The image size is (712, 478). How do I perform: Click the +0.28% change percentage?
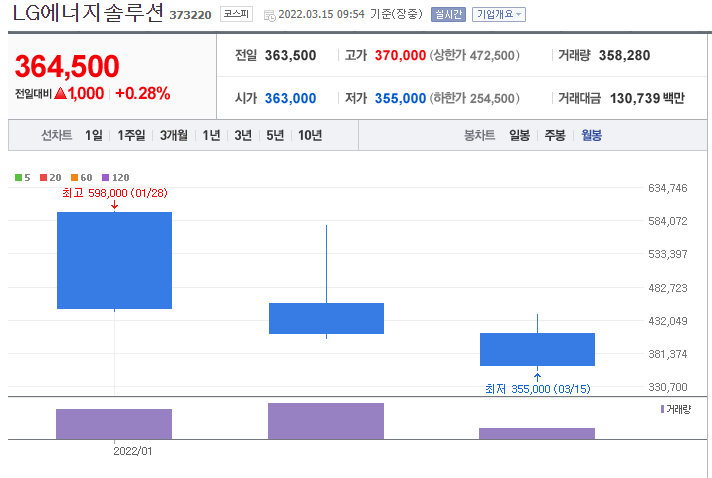[143, 94]
